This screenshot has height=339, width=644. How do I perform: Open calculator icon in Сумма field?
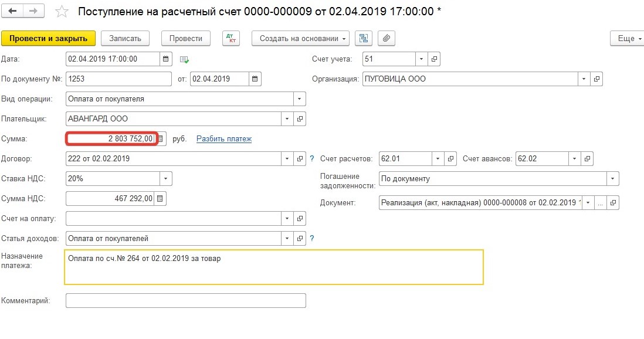pos(161,139)
